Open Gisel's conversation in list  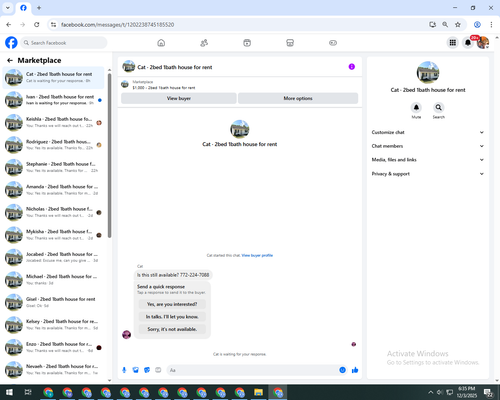click(53, 302)
